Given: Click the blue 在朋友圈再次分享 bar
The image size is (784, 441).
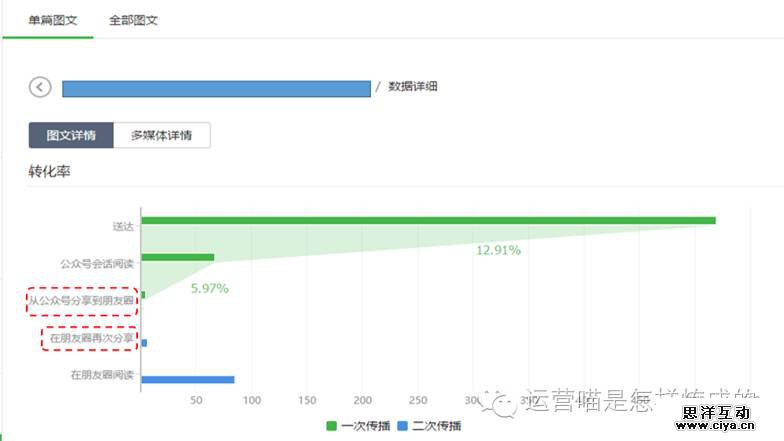Looking at the screenshot, I should point(144,343).
